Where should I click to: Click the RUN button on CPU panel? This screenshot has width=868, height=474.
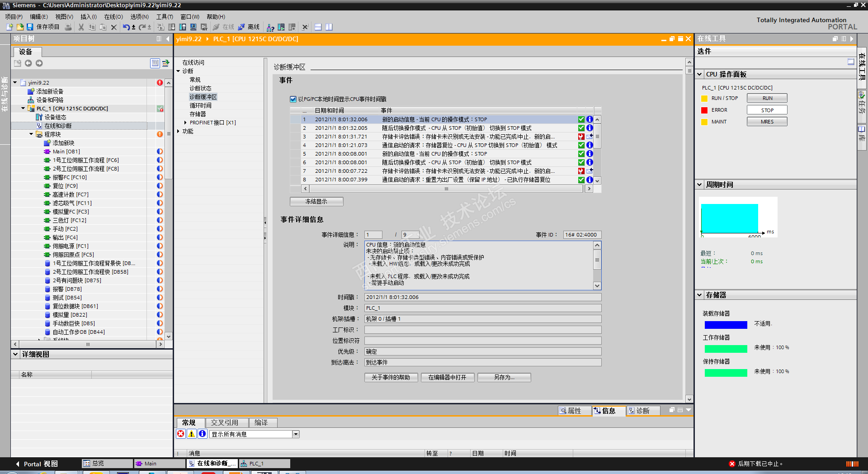(x=767, y=98)
